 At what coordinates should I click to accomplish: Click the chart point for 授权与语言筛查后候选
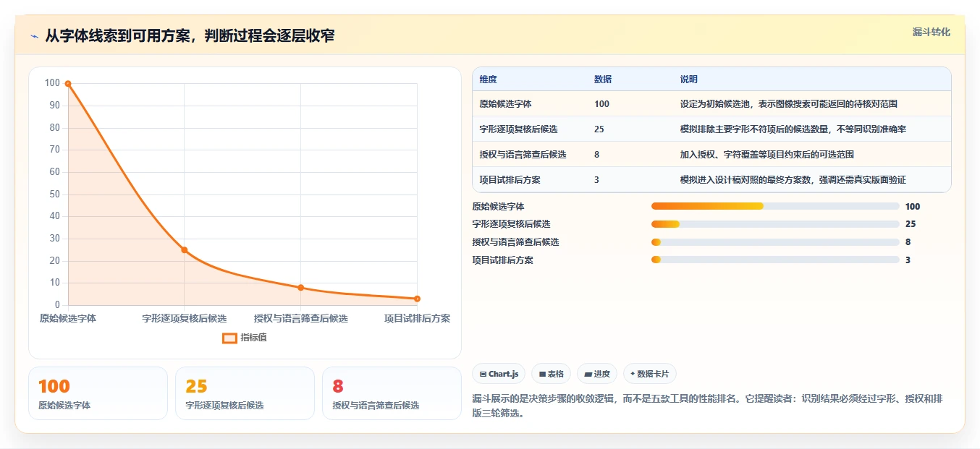[x=300, y=288]
